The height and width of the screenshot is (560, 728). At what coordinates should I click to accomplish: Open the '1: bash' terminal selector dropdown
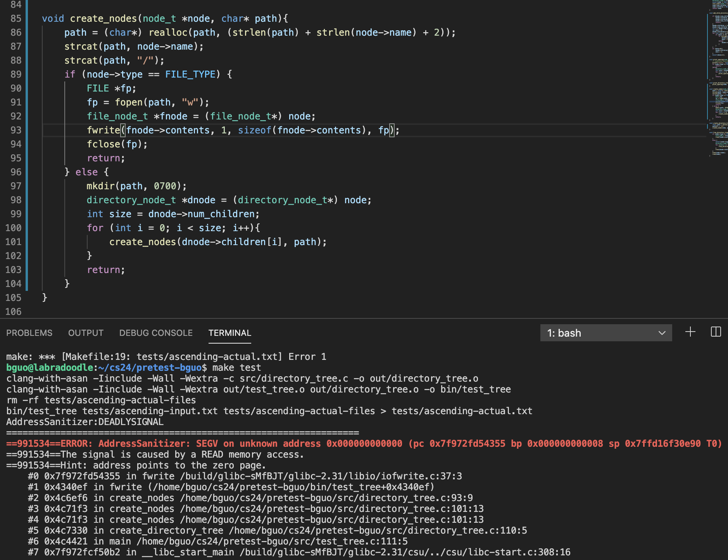(x=606, y=333)
